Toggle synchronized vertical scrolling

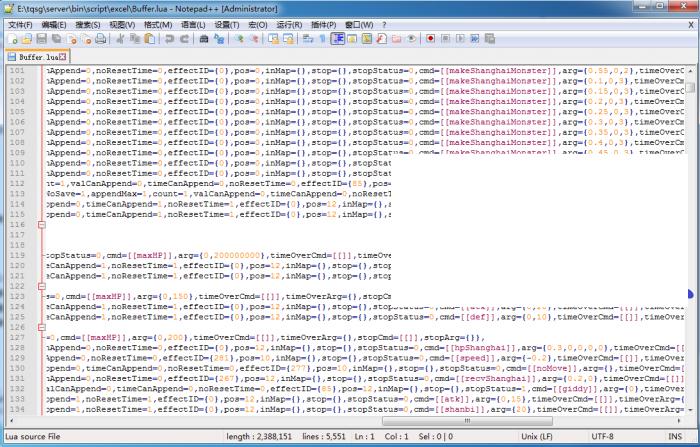point(273,39)
